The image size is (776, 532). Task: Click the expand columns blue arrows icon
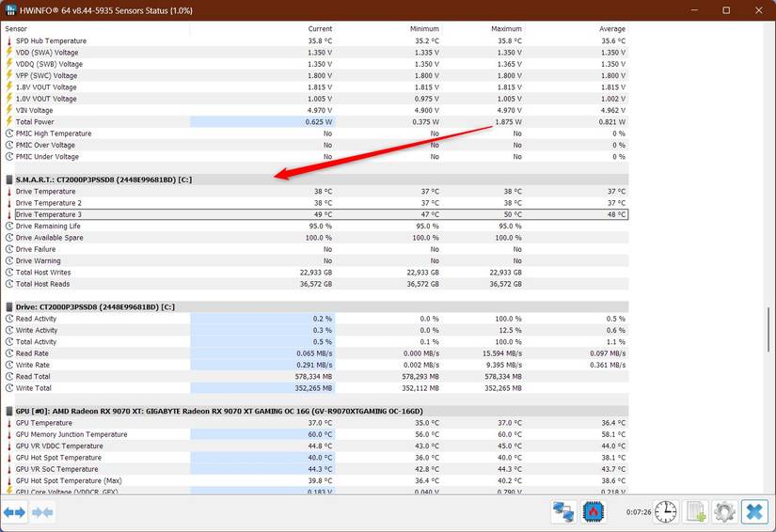[x=14, y=512]
